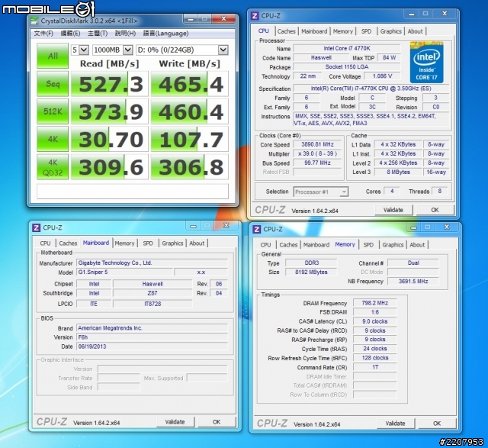Click the 4K QD32 read result 309.6
Viewport: 488px width, 448px height.
click(110, 167)
